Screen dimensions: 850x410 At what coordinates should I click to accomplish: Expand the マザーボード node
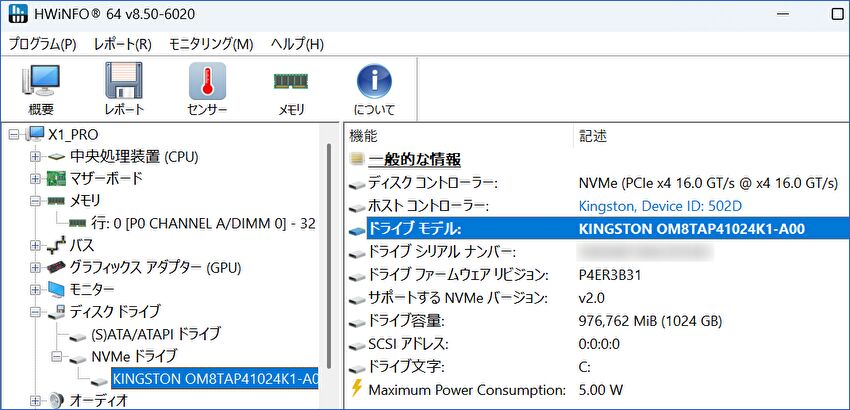(35, 178)
